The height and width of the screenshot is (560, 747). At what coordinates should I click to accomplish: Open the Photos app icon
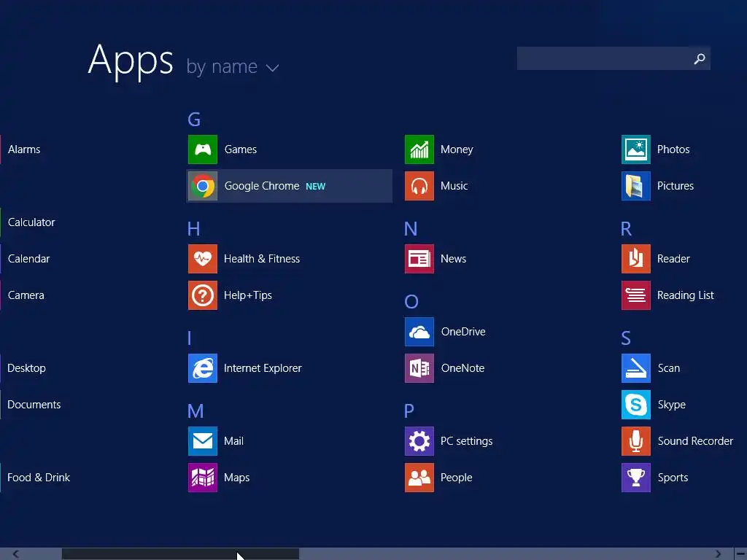click(636, 149)
